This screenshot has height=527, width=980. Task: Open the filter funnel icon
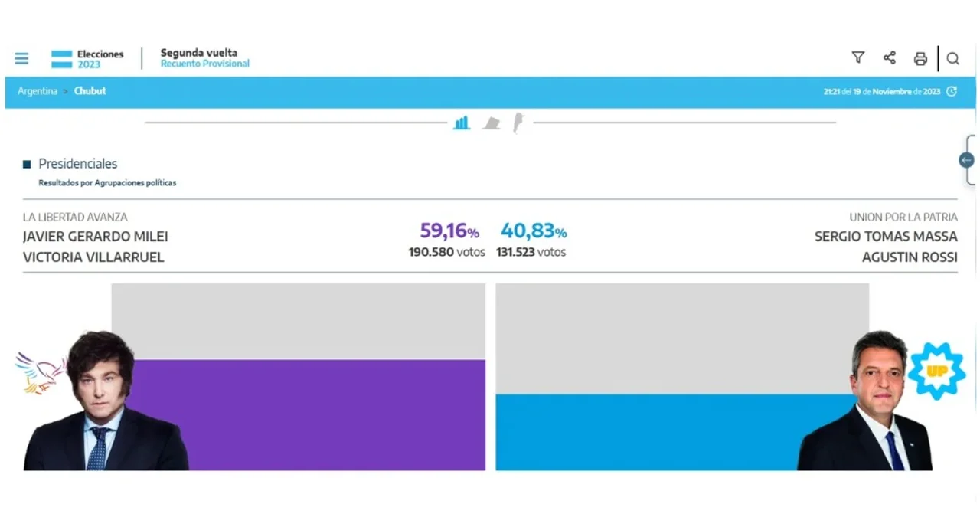tap(858, 57)
